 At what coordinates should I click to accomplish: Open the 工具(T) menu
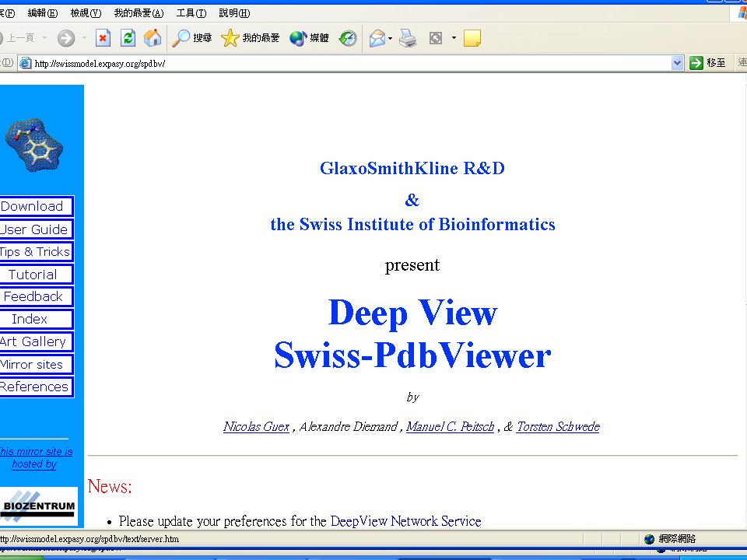191,13
